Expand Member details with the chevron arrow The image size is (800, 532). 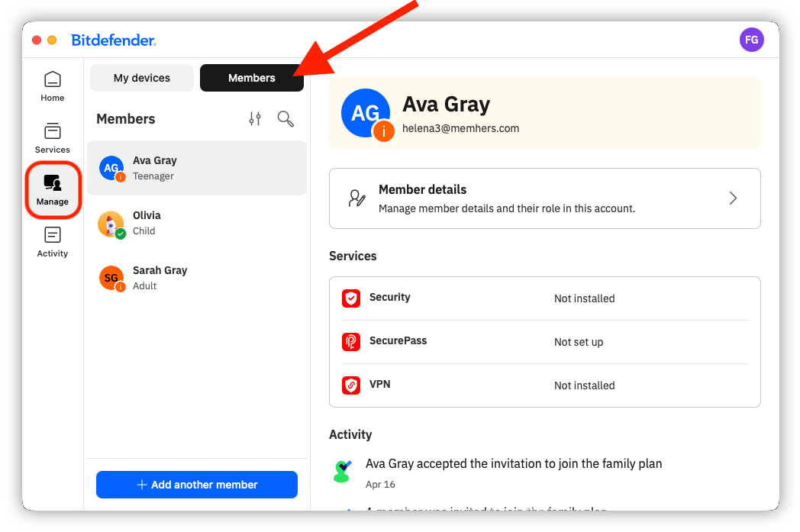(x=733, y=198)
